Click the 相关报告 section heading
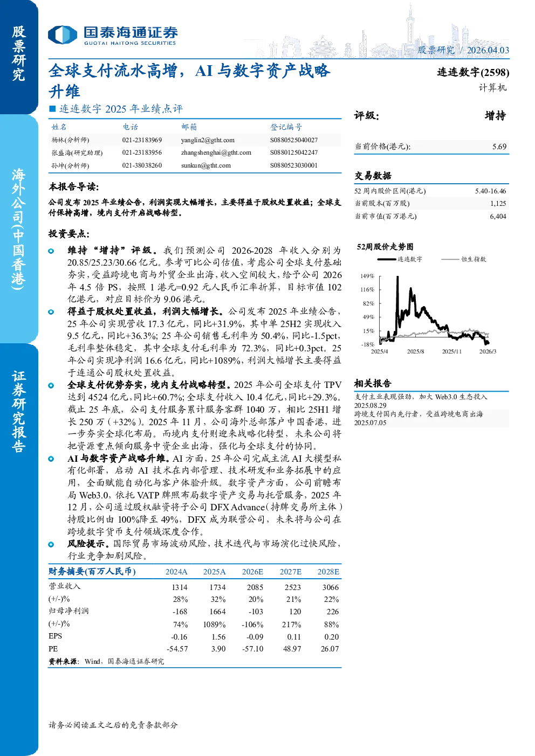This screenshot has width=535, height=756. coord(373,384)
